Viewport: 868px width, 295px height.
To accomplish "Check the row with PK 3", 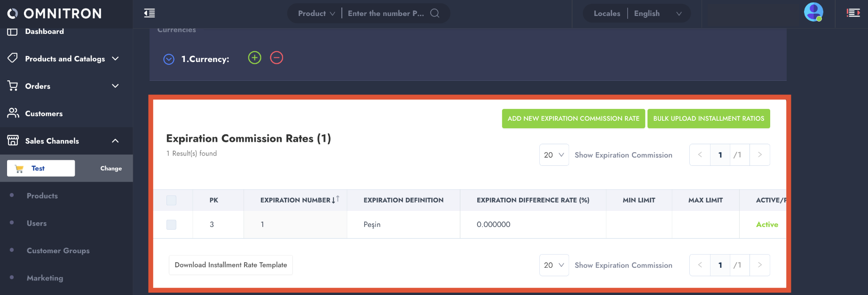I will (172, 225).
